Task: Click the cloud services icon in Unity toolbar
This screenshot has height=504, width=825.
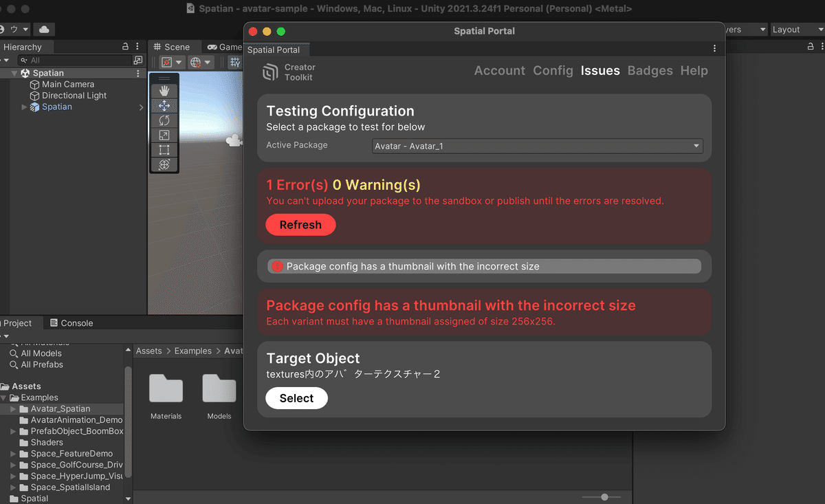Action: (44, 30)
